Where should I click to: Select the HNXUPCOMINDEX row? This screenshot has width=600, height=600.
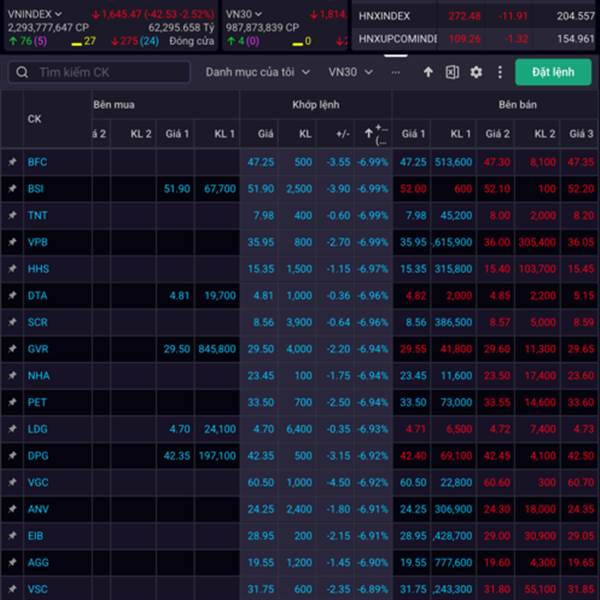click(475, 39)
